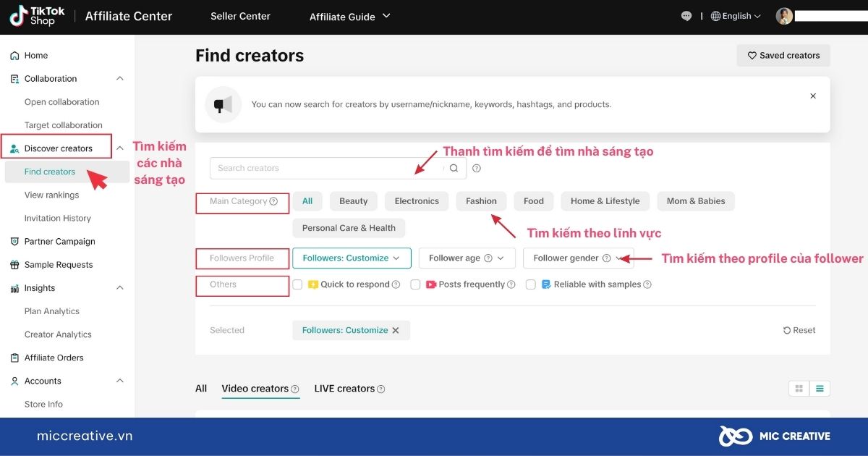Open the chat messages icon in header
The image size is (868, 456).
tap(686, 16)
